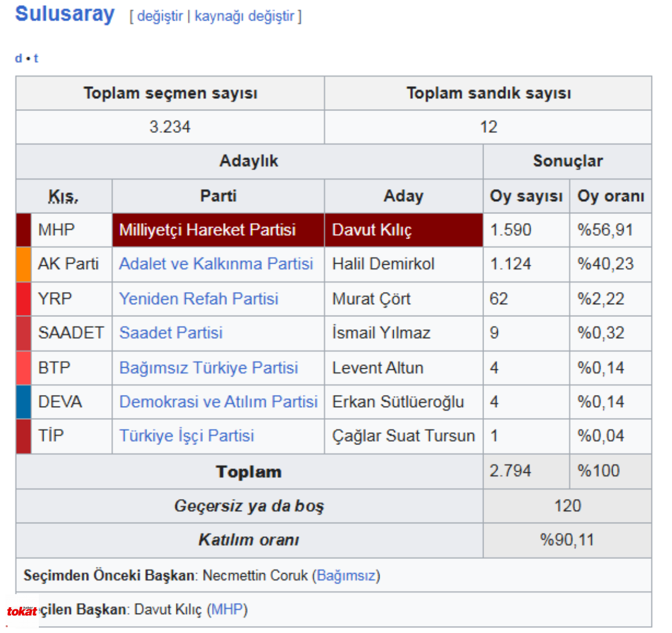Click the 'Kıs.' abbreviation column header
This screenshot has height=633, width=672.
pos(64,196)
